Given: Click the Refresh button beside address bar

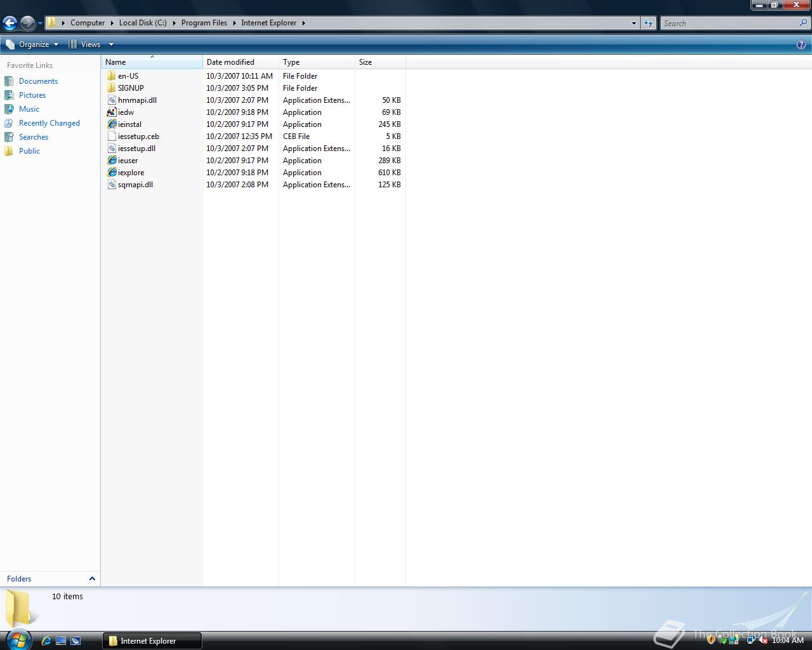Looking at the screenshot, I should coord(648,23).
